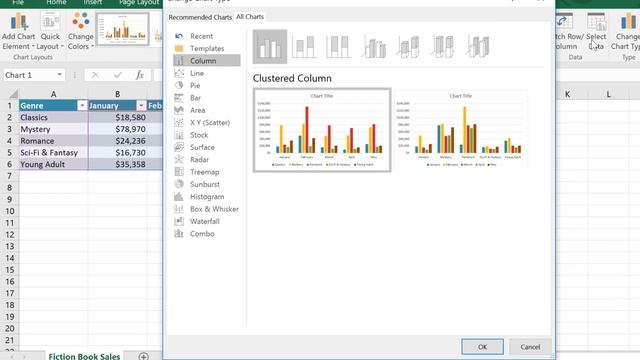This screenshot has height=360, width=640.
Task: Open Genre column filter dropdown
Action: 82,106
